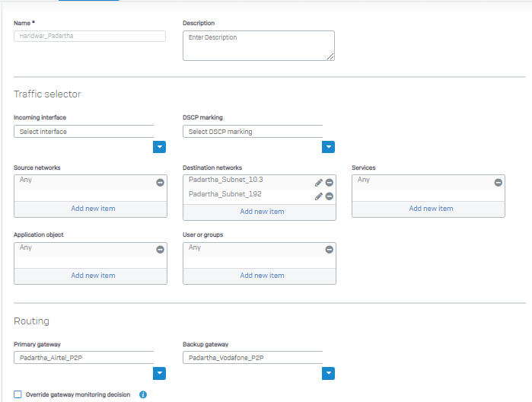Remove Any from Source networks
The height and width of the screenshot is (402, 532).
click(160, 183)
